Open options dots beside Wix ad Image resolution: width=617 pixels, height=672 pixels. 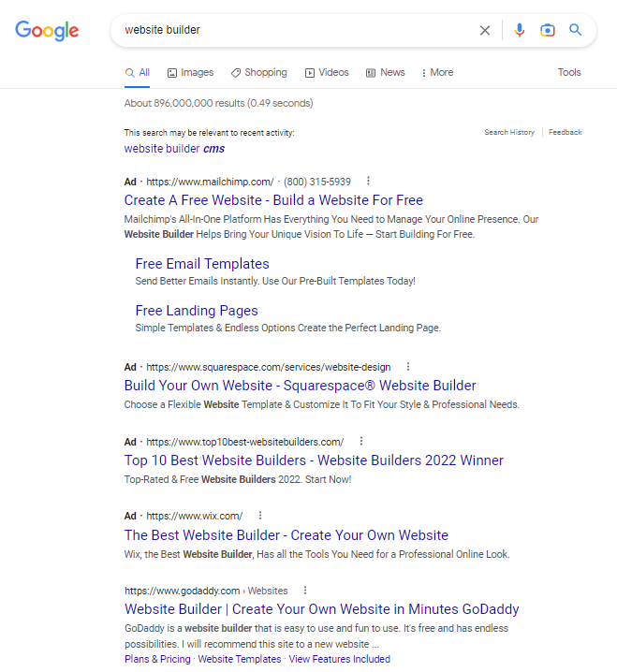(x=260, y=516)
